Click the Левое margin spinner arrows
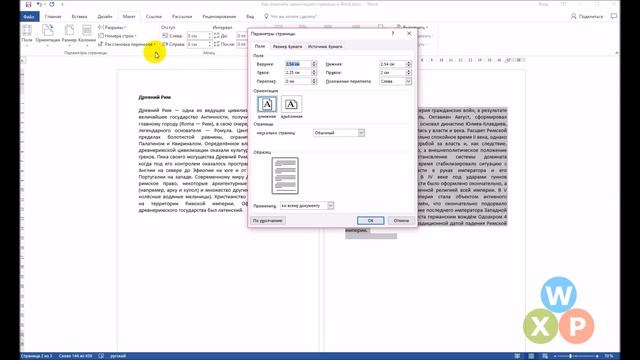Screen dimensions: 640x360 pyautogui.click(x=314, y=73)
